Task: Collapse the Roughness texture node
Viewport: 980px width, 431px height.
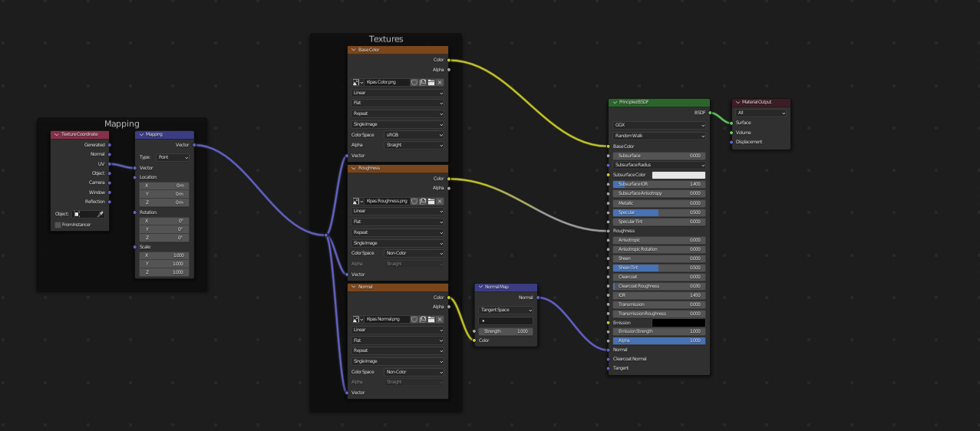Action: (354, 168)
